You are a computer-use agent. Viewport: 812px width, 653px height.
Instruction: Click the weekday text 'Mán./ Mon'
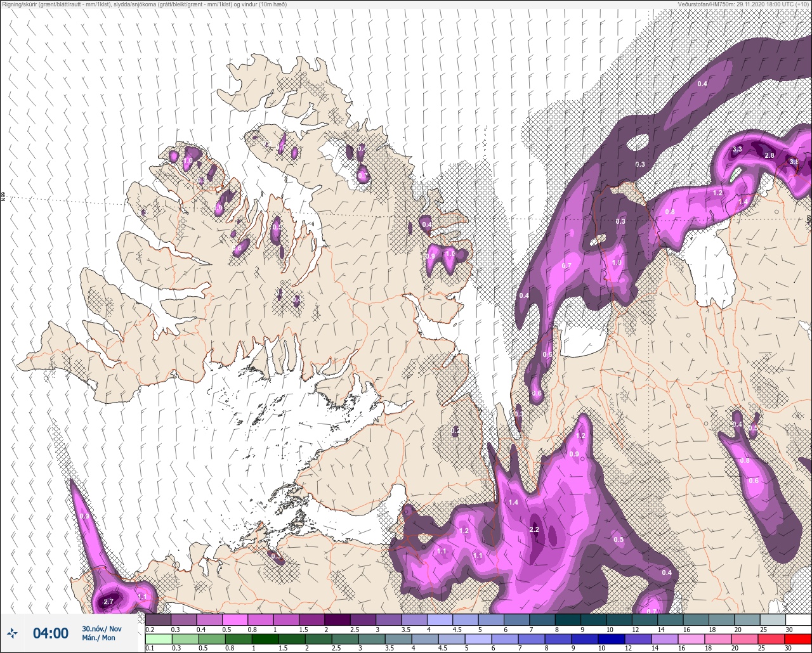99,638
